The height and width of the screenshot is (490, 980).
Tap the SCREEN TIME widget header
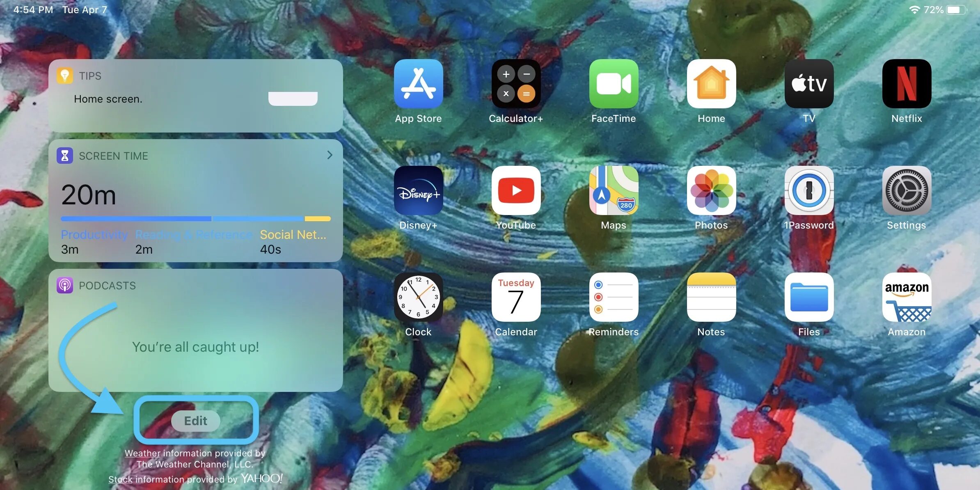[x=113, y=156]
